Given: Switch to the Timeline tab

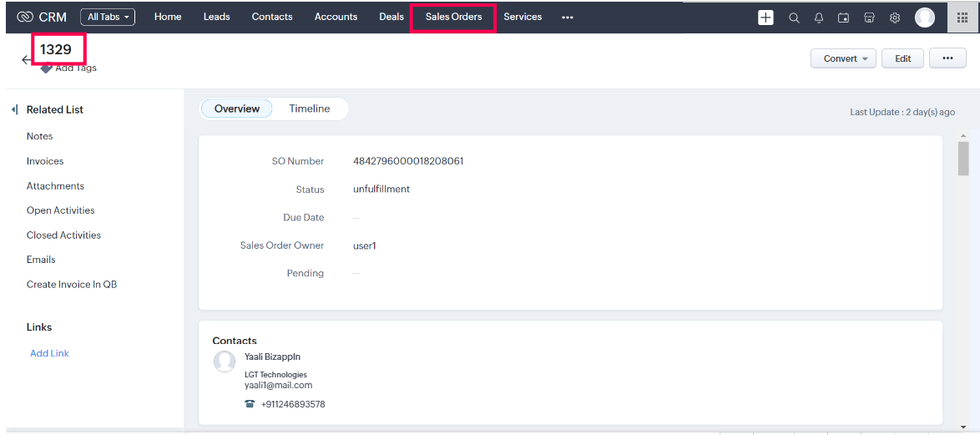Looking at the screenshot, I should coord(309,109).
